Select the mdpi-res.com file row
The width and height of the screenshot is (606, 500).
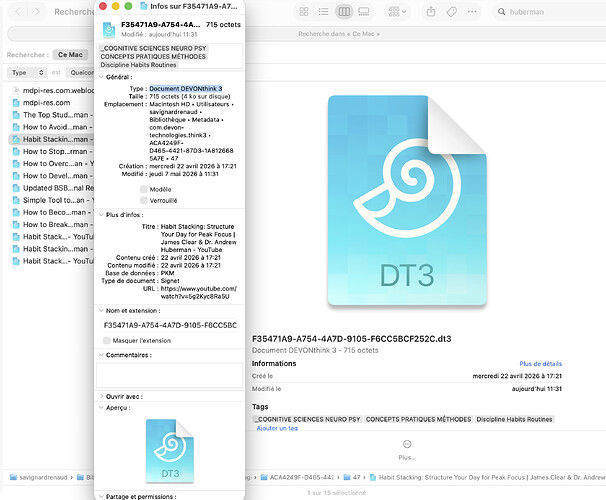click(53, 103)
